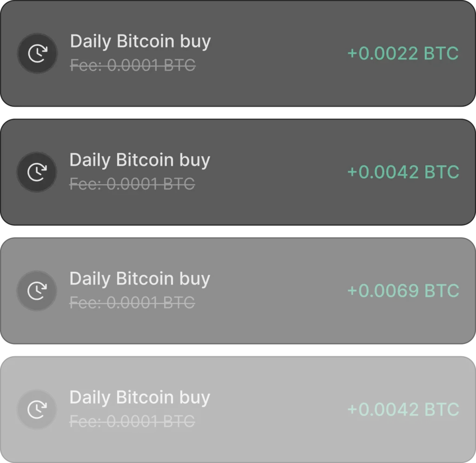Open the "Daily Bitcoin buy" title beside +0.0069 BTC
This screenshot has height=463, width=476.
coord(140,279)
